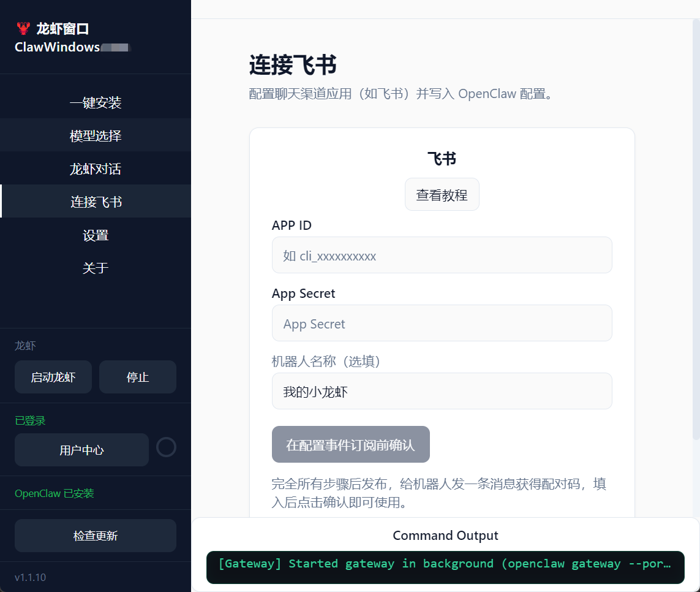
Task: Click the ClawWindows subtitle text
Action: pyautogui.click(x=57, y=47)
